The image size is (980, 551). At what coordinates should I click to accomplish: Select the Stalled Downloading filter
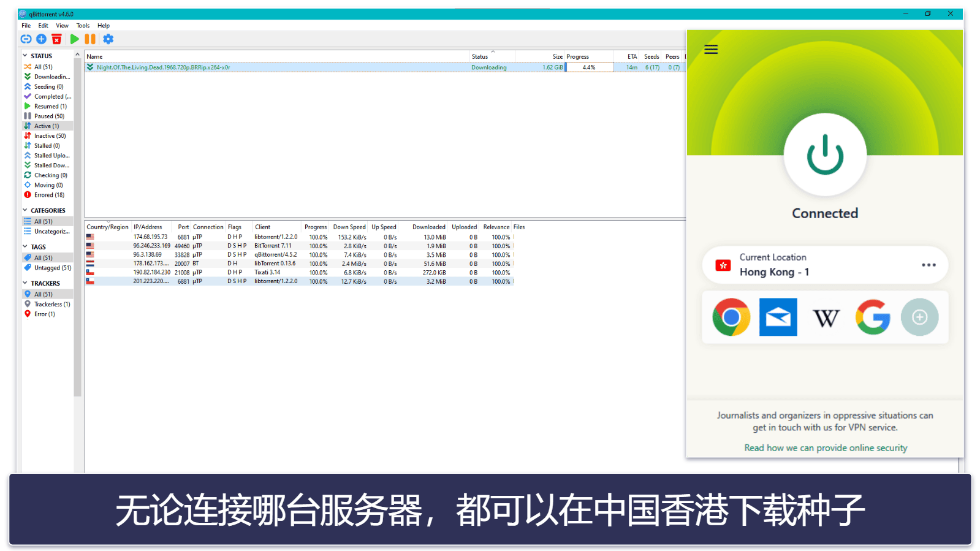[47, 165]
